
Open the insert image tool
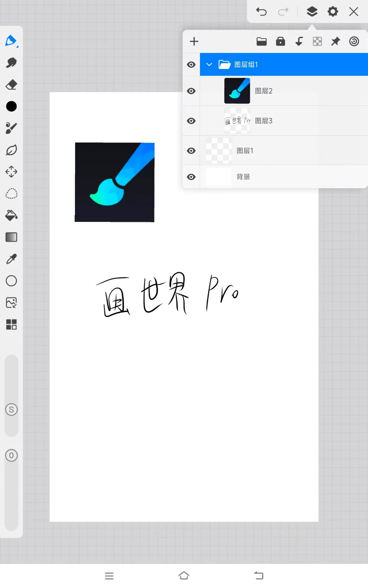pyautogui.click(x=11, y=303)
